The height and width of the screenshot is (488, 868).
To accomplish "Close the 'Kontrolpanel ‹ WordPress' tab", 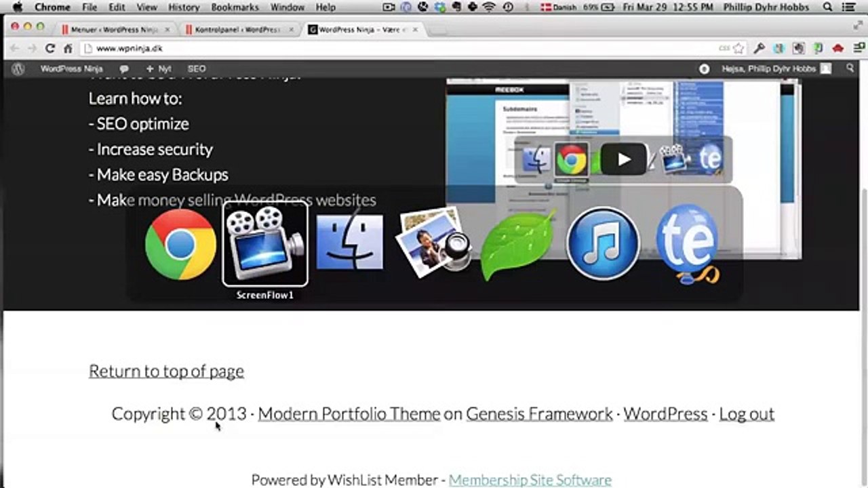I will click(290, 30).
